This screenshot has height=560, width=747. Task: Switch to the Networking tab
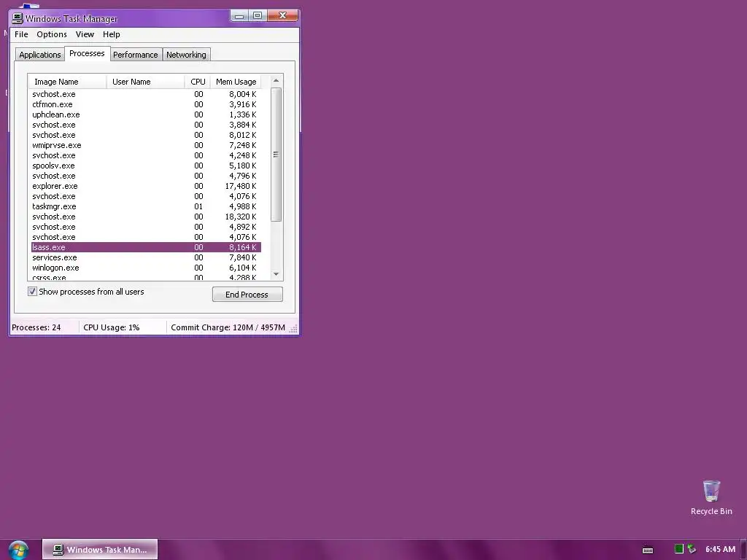tap(186, 55)
